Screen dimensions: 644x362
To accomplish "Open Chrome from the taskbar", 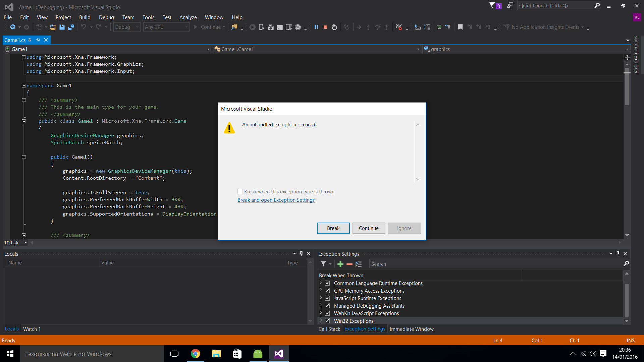I will [196, 354].
